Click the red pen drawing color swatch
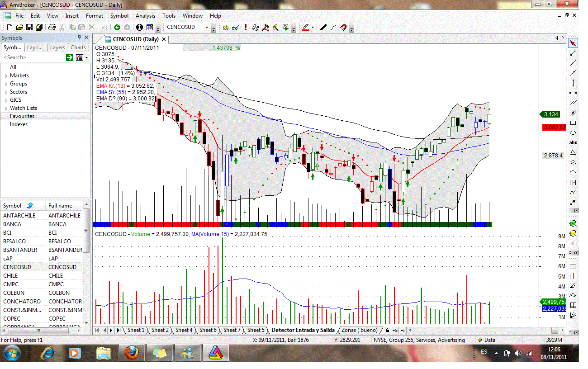Screen dimensions: 588x369 click(x=305, y=28)
